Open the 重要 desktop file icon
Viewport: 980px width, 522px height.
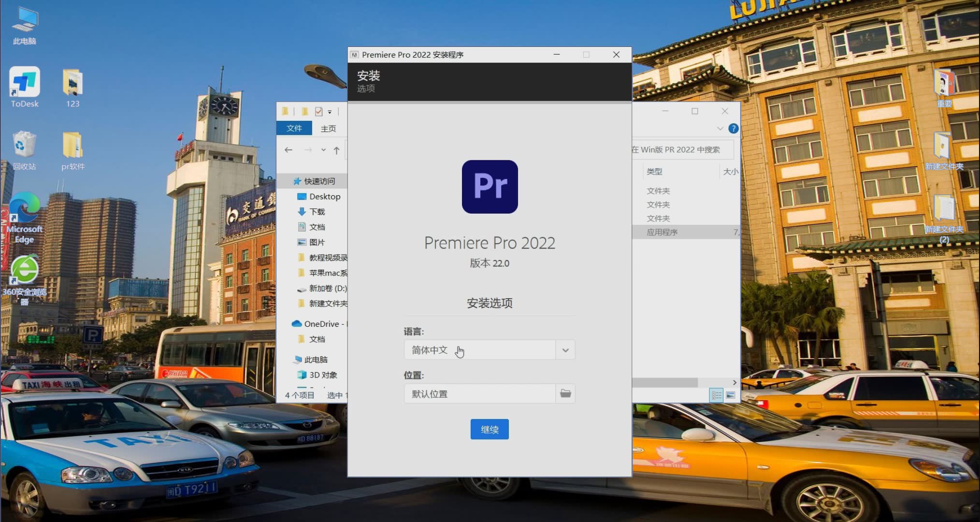point(944,88)
